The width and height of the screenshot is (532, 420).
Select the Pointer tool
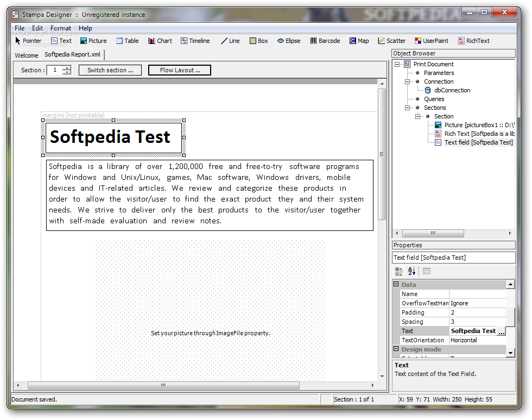(28, 41)
